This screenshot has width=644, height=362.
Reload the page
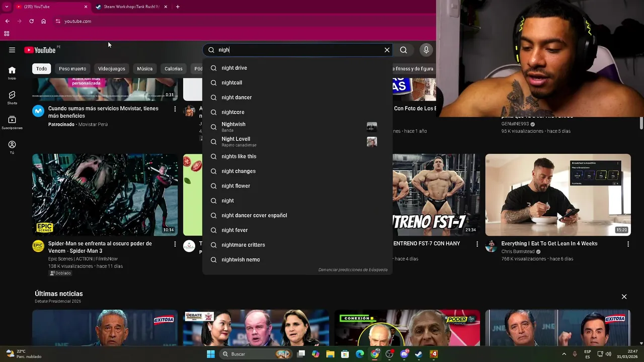[31, 21]
